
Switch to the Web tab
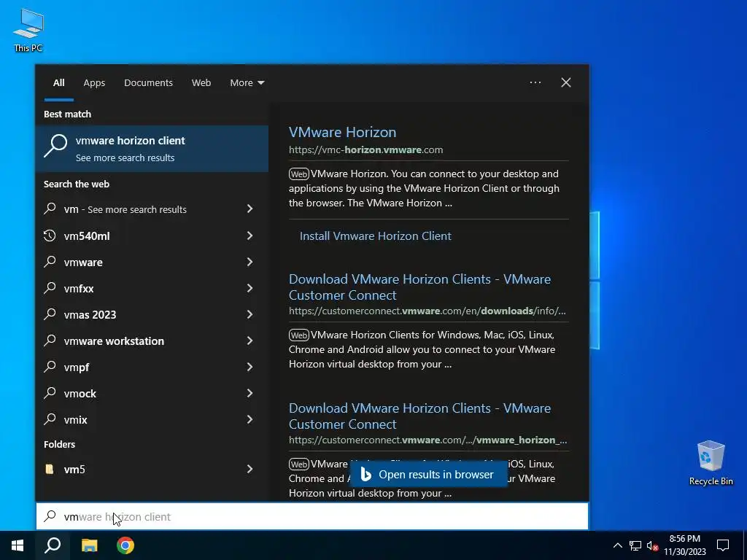(x=201, y=83)
